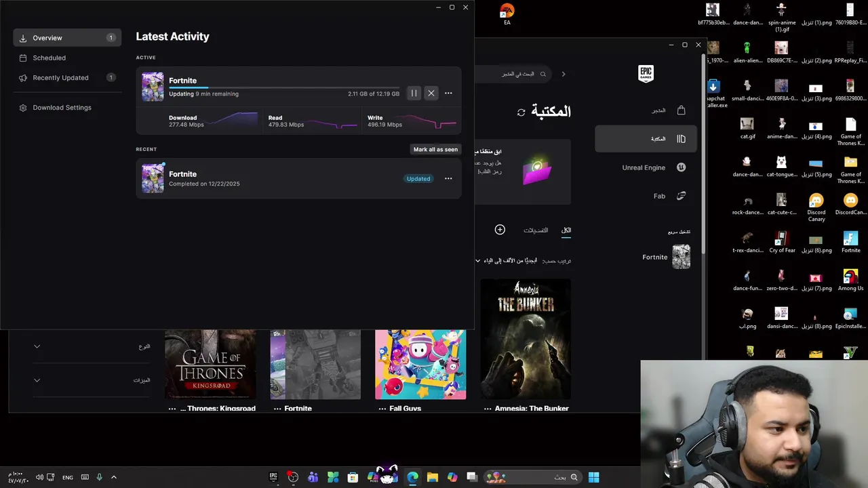This screenshot has height=488, width=868.
Task: Open three-dot menu of the updating Fortnite row
Action: 448,94
